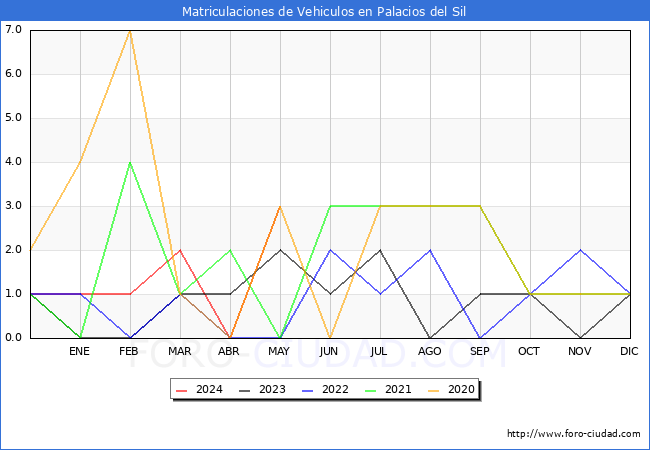
Task: Click the 3.0 y-axis value
Action: [13, 206]
